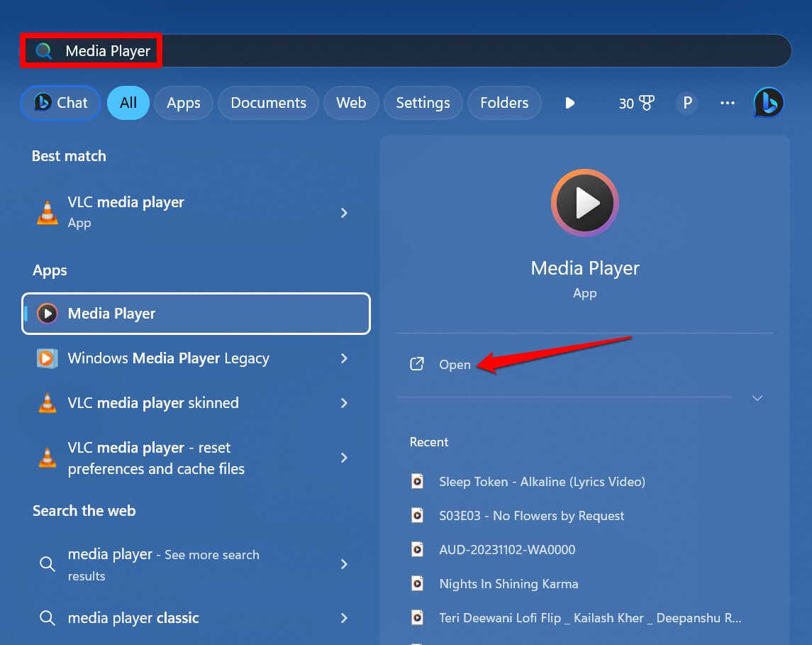
Task: Expand Windows Media Player Legacy chevron
Action: pyautogui.click(x=344, y=358)
